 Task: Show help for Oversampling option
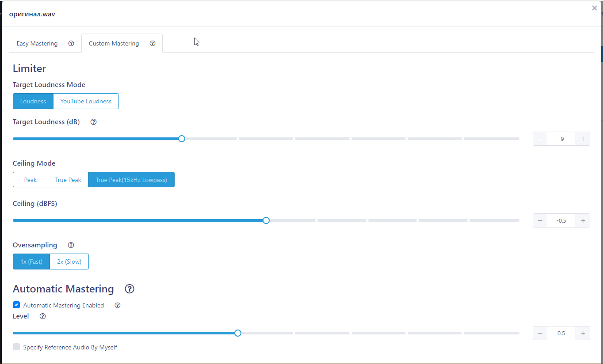click(x=71, y=245)
